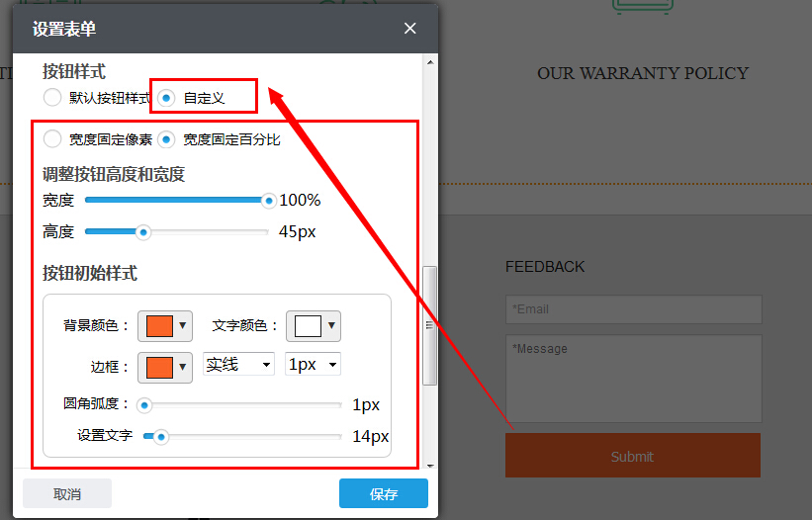
Task: Close the 设置表单 dialog with X
Action: pyautogui.click(x=410, y=29)
